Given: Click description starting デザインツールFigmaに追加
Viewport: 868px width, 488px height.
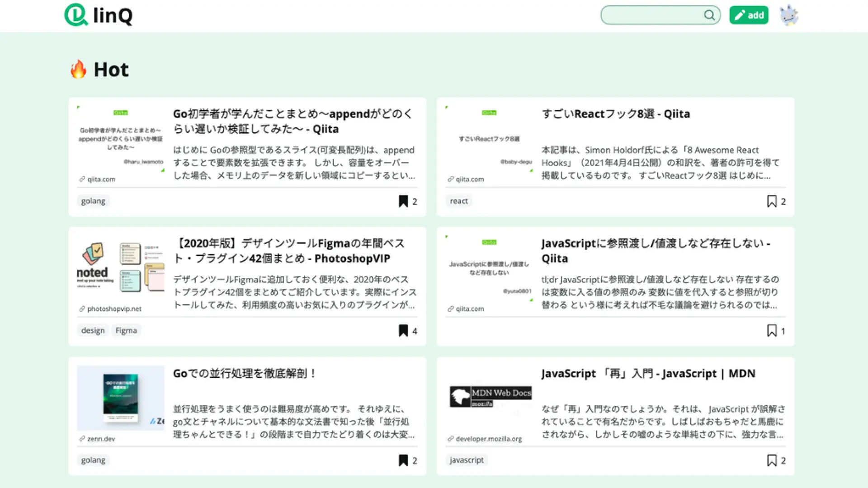Looking at the screenshot, I should click(295, 292).
